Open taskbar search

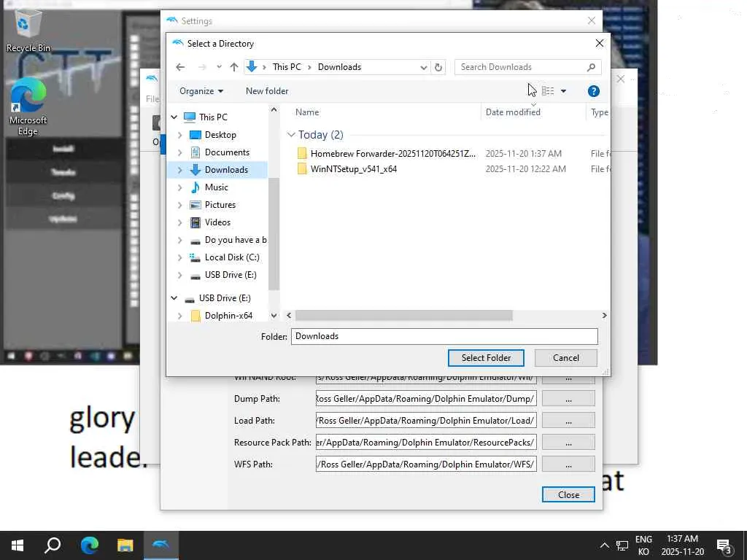(x=53, y=545)
